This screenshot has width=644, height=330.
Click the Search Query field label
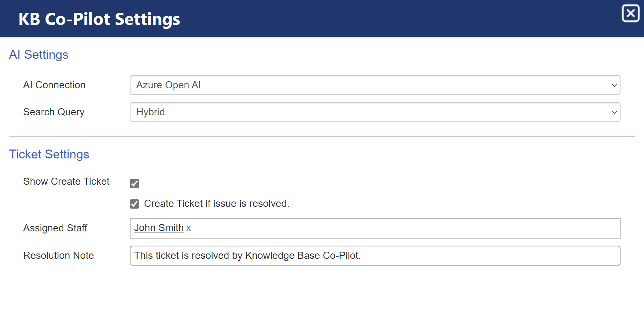coord(54,112)
